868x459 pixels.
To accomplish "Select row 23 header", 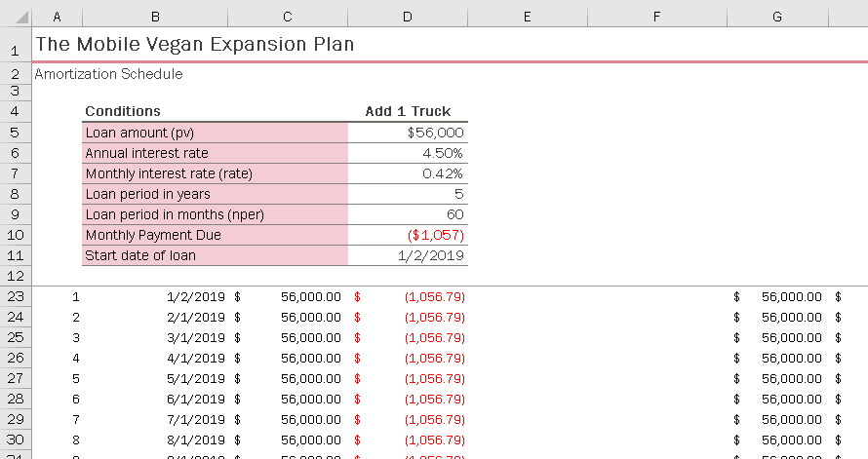I will point(16,296).
